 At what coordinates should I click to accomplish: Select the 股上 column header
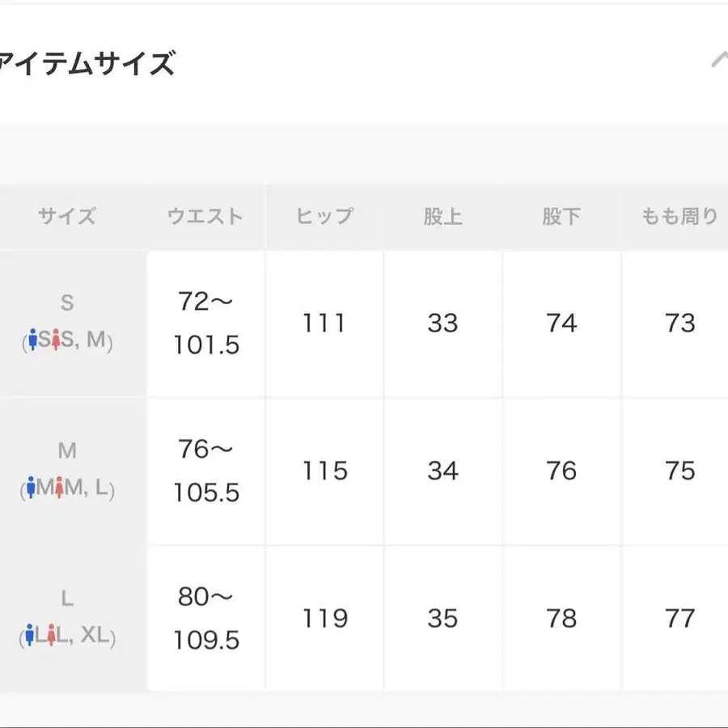(442, 216)
